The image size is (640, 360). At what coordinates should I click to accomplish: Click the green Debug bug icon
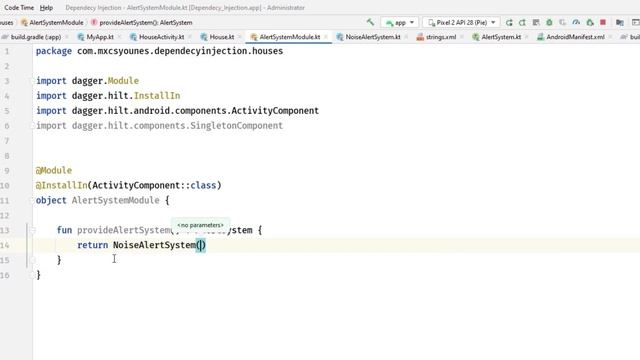coord(549,22)
